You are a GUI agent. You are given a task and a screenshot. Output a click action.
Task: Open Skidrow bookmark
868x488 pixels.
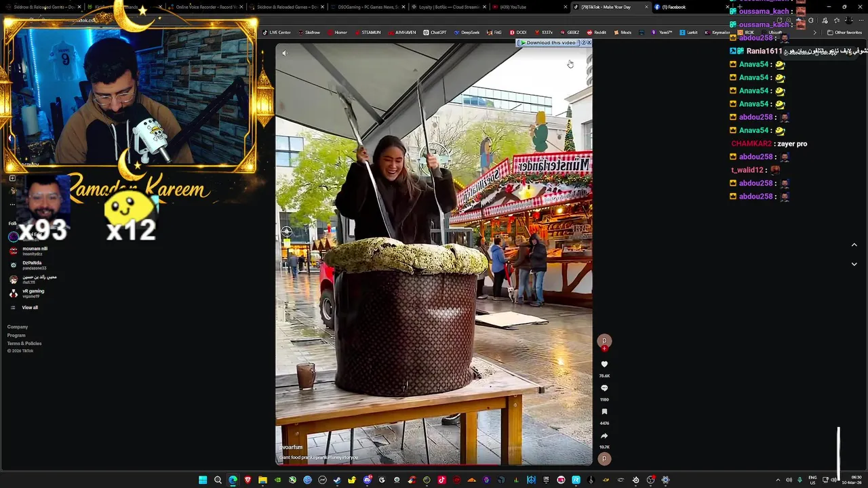[x=309, y=33]
